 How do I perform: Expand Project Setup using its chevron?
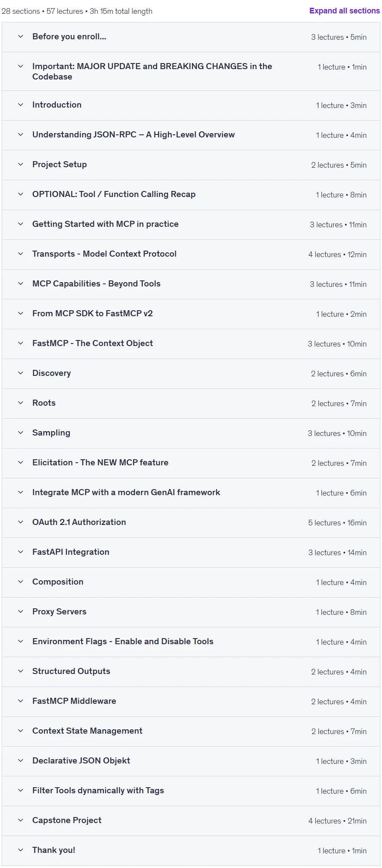[20, 165]
